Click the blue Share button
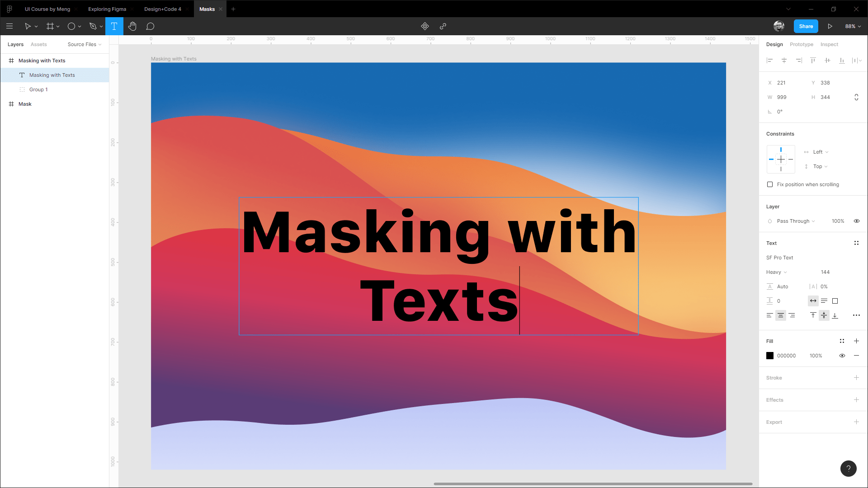Viewport: 868px width, 488px height. coord(806,26)
